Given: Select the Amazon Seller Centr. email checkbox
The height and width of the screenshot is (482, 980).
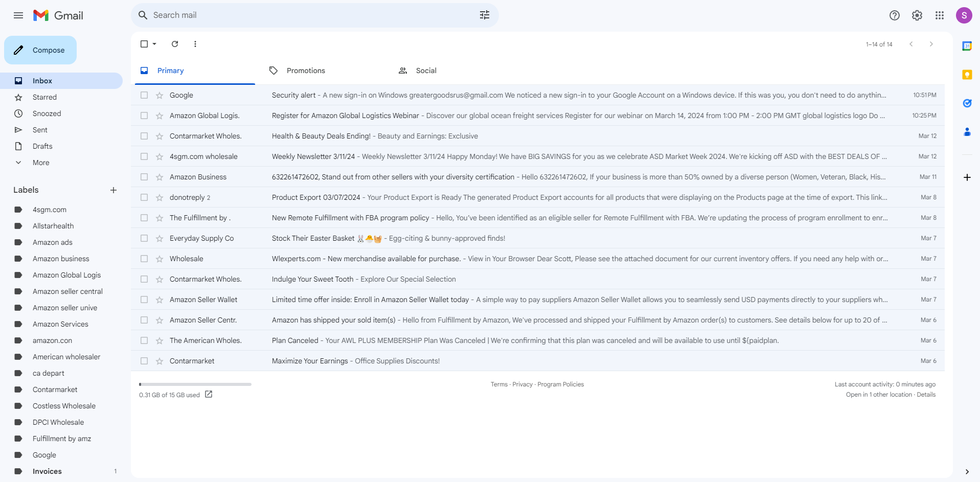Looking at the screenshot, I should [x=144, y=320].
